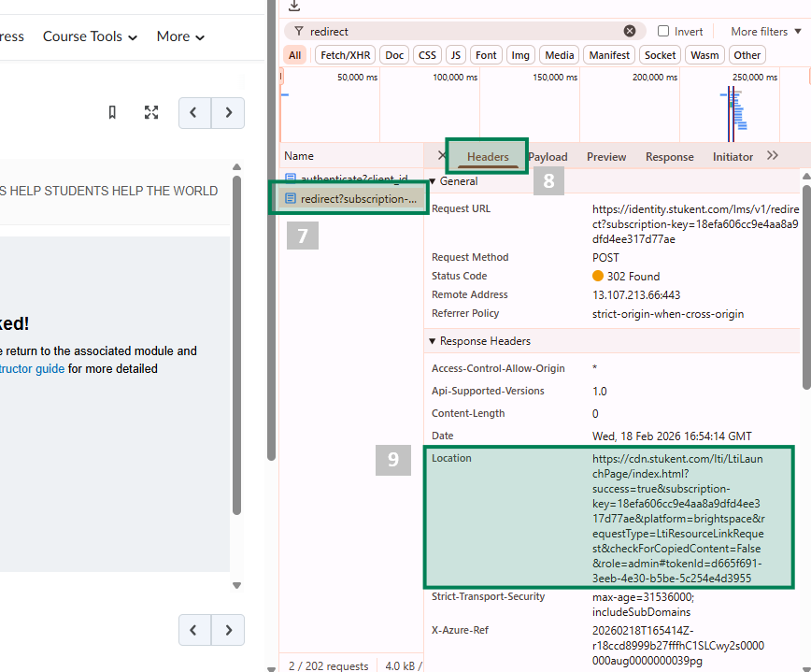Image resolution: width=811 pixels, height=672 pixels.
Task: Switch to the Payload tab
Action: 548,157
